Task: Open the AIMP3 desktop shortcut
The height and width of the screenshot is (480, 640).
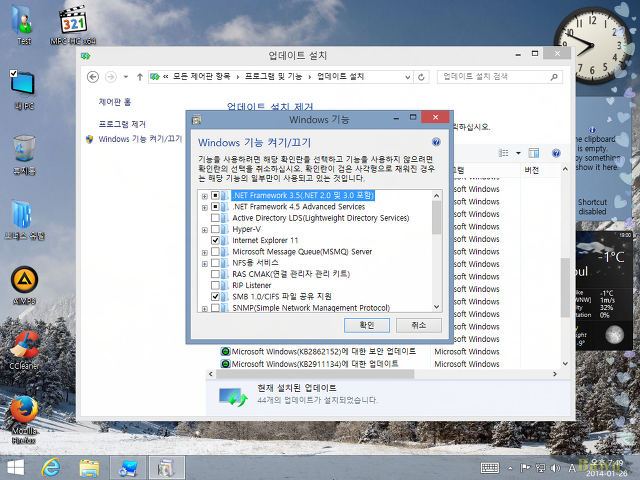Action: [24, 285]
